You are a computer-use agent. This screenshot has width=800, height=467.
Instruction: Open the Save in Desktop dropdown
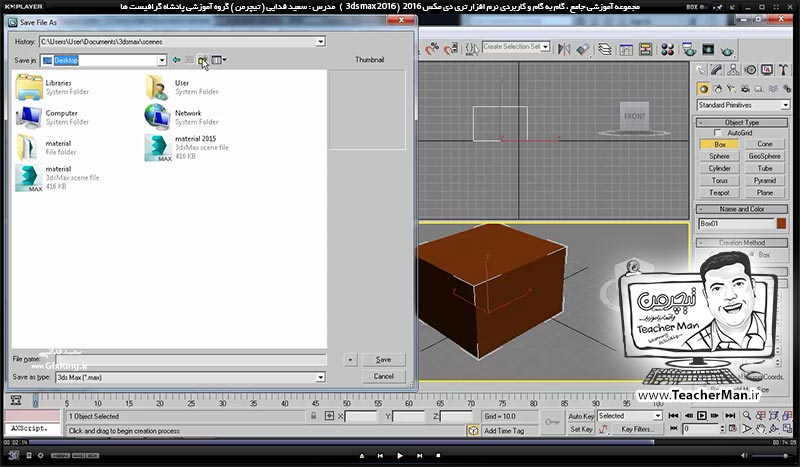pyautogui.click(x=162, y=60)
